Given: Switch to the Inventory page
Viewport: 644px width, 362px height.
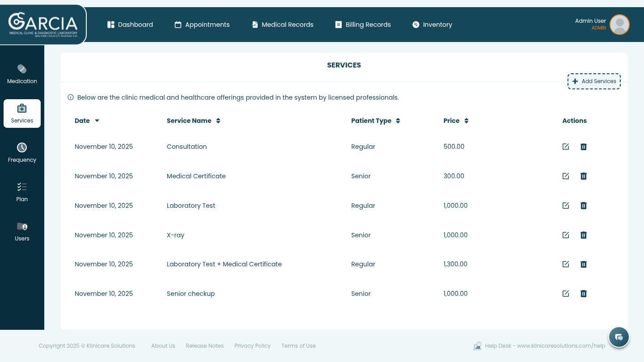Looking at the screenshot, I should pyautogui.click(x=432, y=25).
